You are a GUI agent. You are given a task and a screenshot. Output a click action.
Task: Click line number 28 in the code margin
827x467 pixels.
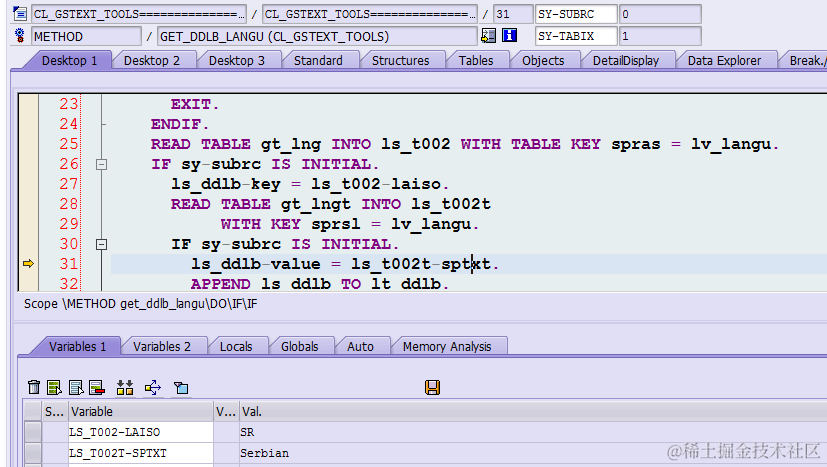point(69,204)
